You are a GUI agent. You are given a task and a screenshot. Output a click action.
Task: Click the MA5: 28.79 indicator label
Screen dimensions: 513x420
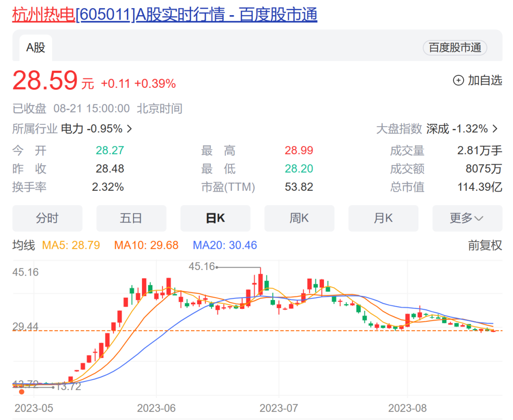coord(71,245)
